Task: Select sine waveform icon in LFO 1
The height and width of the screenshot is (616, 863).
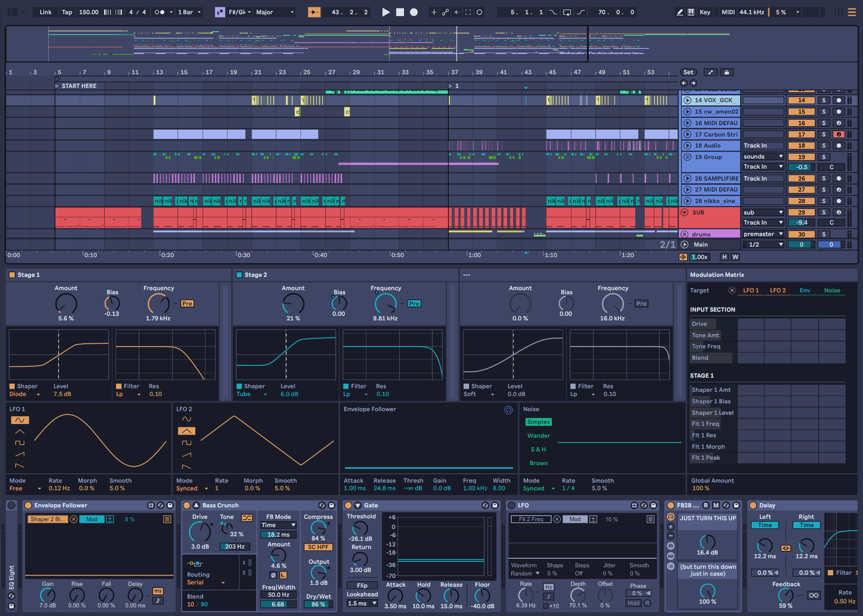Action: 20,420
